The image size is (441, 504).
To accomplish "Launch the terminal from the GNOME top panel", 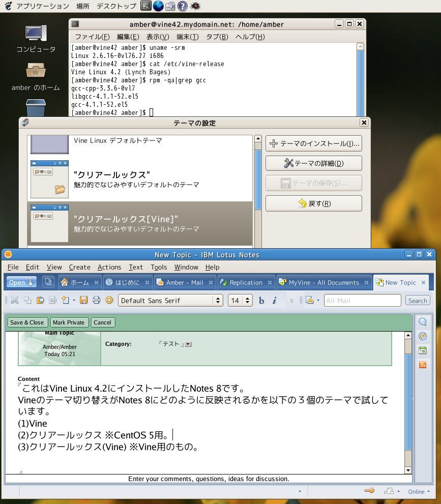I will pyautogui.click(x=146, y=6).
